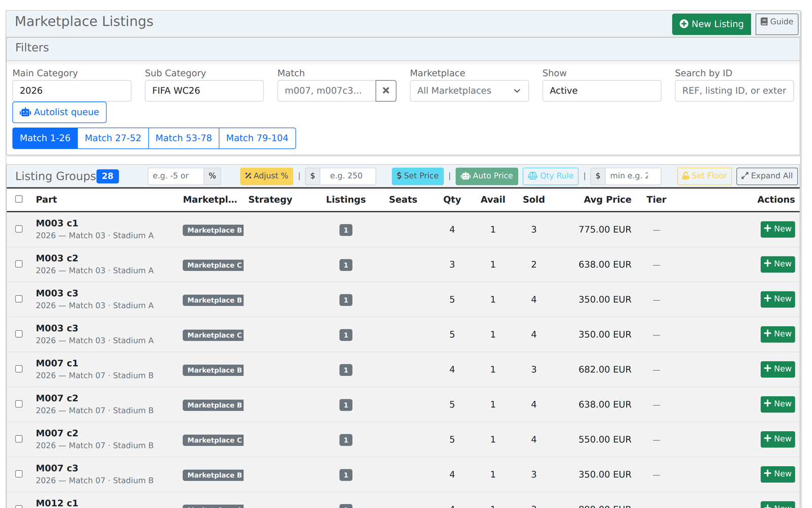Click the Adjust % button
Image resolution: width=812 pixels, height=508 pixels.
click(x=266, y=176)
